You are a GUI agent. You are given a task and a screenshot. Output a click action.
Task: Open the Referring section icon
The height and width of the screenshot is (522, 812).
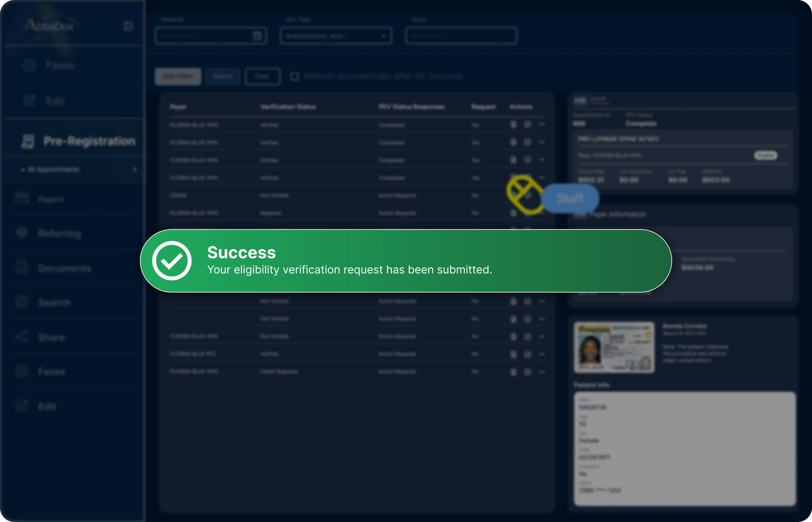tap(22, 233)
